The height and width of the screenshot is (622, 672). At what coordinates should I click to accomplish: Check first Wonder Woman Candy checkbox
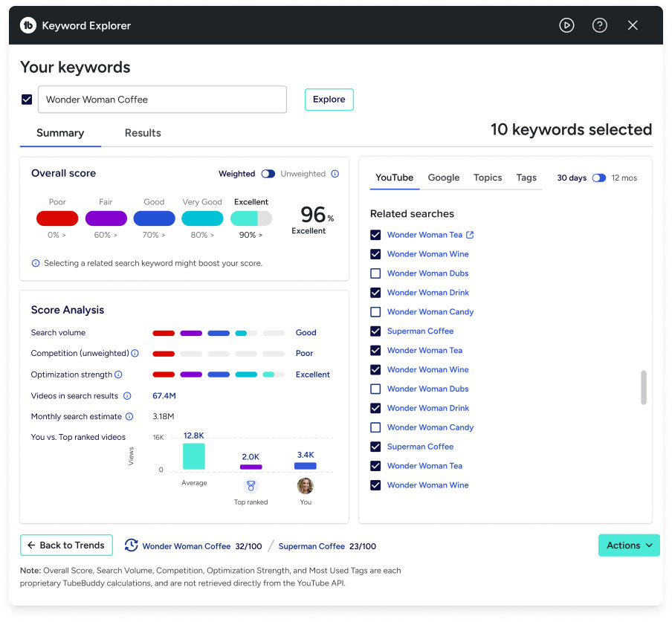click(x=375, y=312)
